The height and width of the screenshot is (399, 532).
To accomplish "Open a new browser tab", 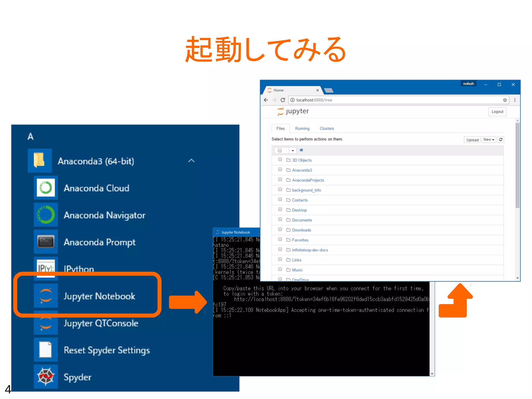I will pyautogui.click(x=329, y=90).
